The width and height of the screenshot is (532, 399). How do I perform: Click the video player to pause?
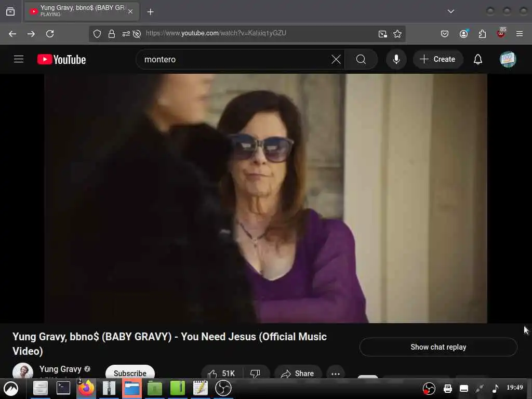click(x=265, y=198)
